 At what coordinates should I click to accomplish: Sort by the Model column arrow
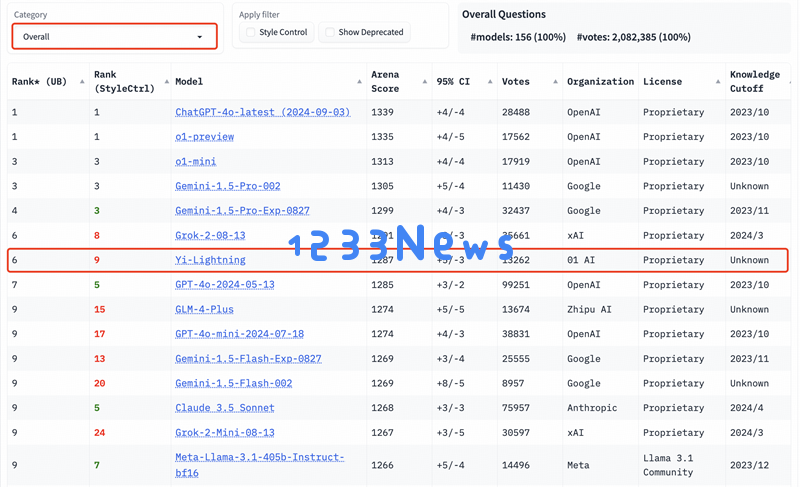tap(359, 82)
